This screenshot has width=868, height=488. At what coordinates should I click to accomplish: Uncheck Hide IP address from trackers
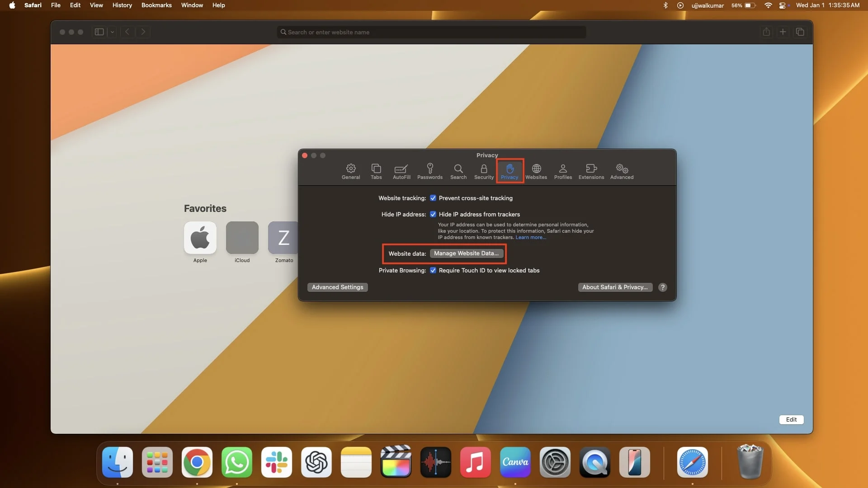433,214
